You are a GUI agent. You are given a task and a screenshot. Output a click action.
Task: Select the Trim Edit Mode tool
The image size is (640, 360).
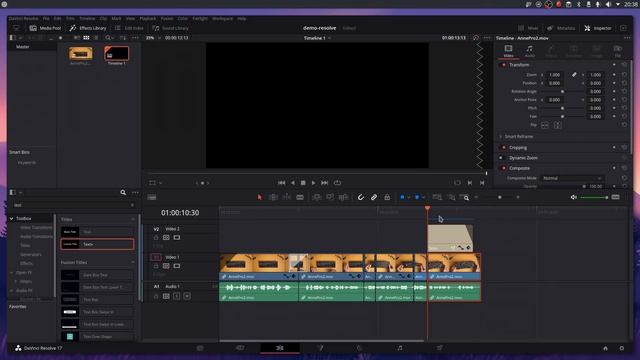coord(273,197)
